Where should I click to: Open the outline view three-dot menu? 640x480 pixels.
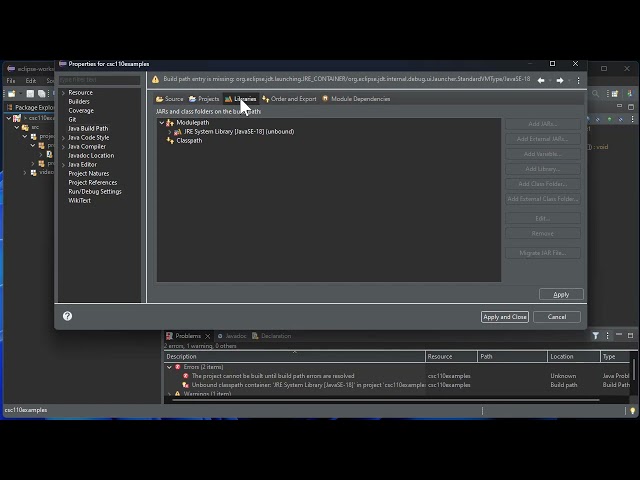point(633,119)
